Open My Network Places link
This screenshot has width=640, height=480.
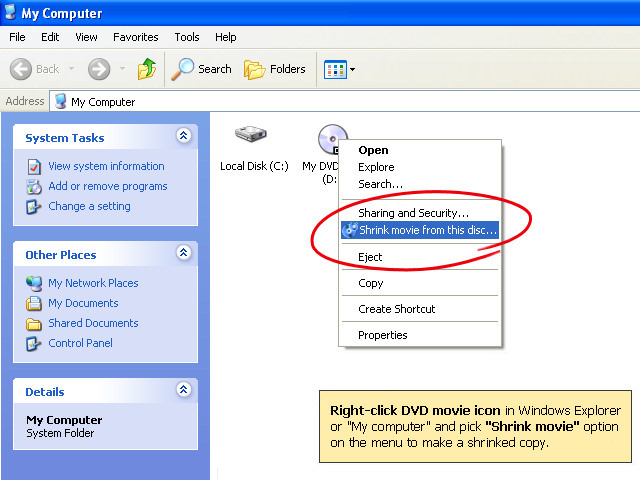pyautogui.click(x=93, y=283)
